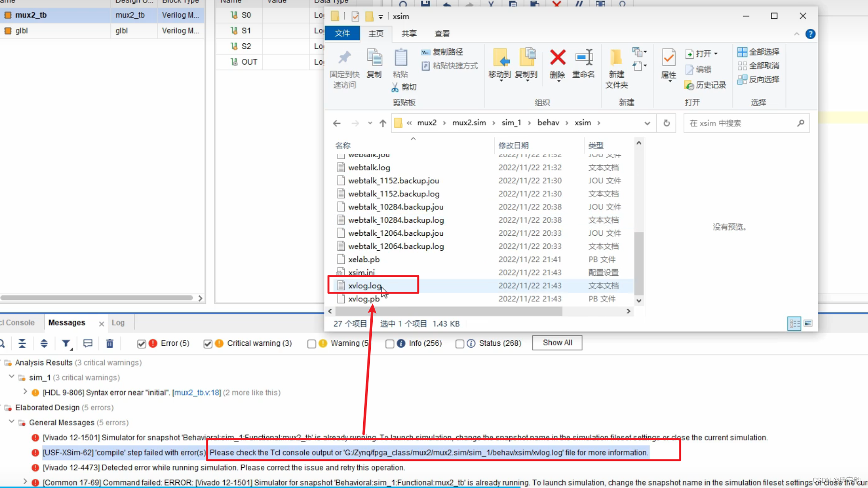Click the Paste icon in Explorer ribbon
868x488 pixels.
401,57
